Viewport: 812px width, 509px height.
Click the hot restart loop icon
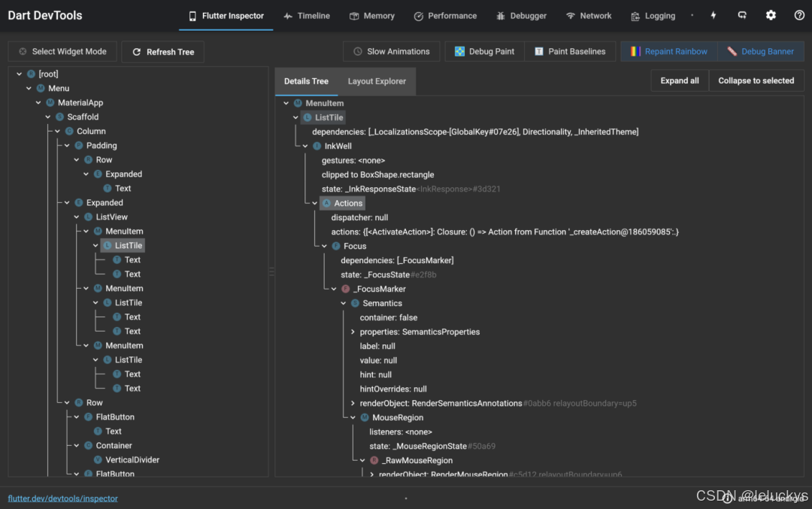(742, 15)
